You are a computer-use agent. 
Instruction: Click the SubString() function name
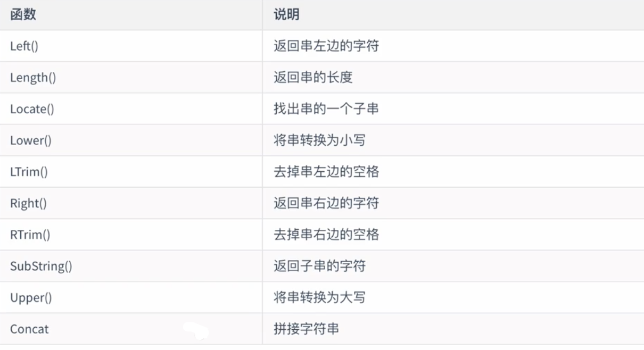pyautogui.click(x=41, y=266)
